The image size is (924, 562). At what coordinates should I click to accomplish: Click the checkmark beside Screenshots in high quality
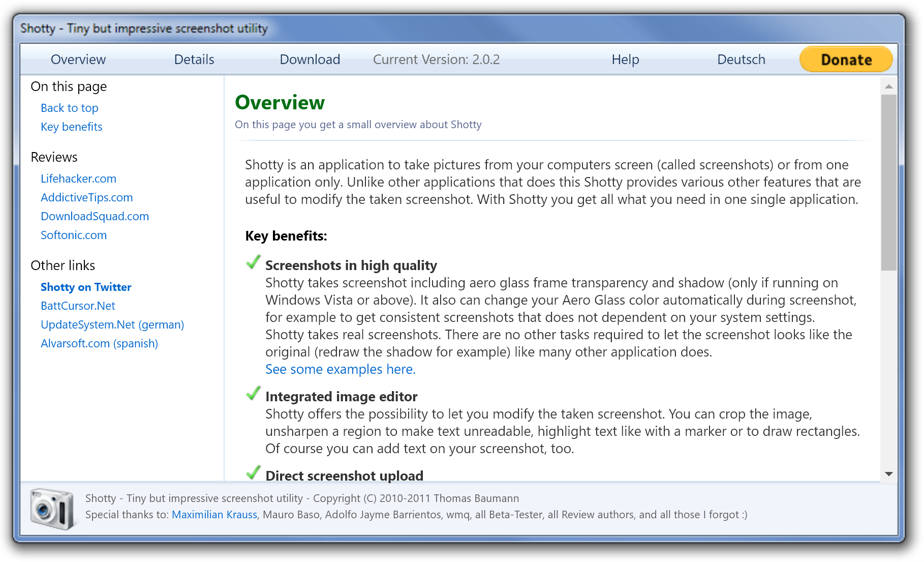click(253, 262)
